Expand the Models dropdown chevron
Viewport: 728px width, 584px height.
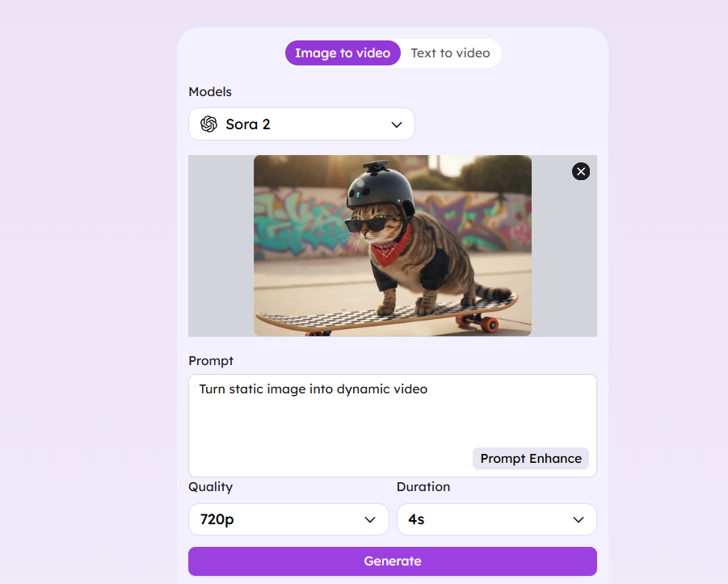[397, 124]
